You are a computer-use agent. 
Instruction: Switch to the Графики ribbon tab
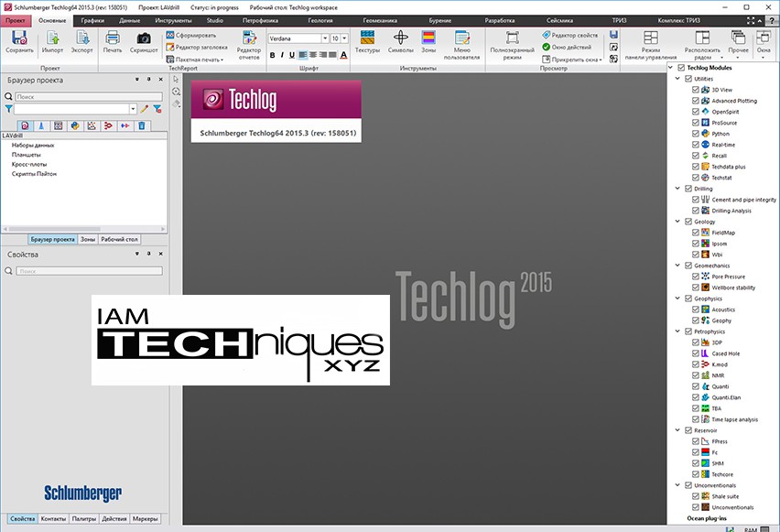pos(92,20)
